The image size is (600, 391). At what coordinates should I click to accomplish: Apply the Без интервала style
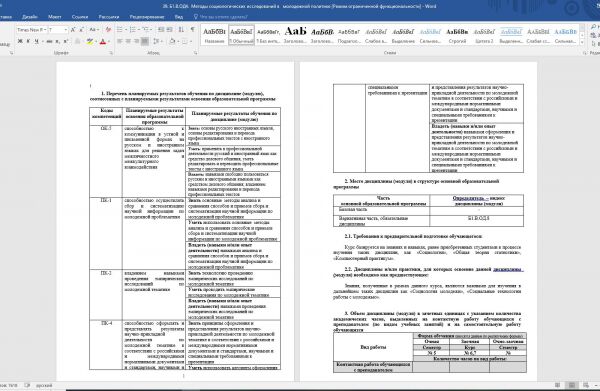click(268, 35)
